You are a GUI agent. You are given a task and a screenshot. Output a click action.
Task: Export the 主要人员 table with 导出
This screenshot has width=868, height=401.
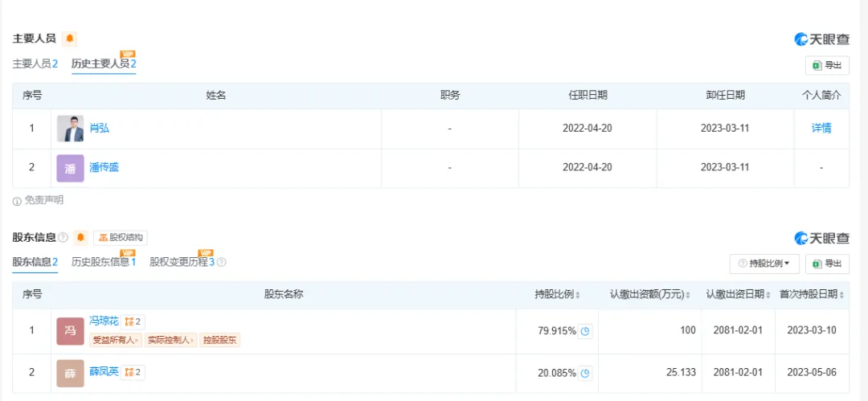coord(827,66)
